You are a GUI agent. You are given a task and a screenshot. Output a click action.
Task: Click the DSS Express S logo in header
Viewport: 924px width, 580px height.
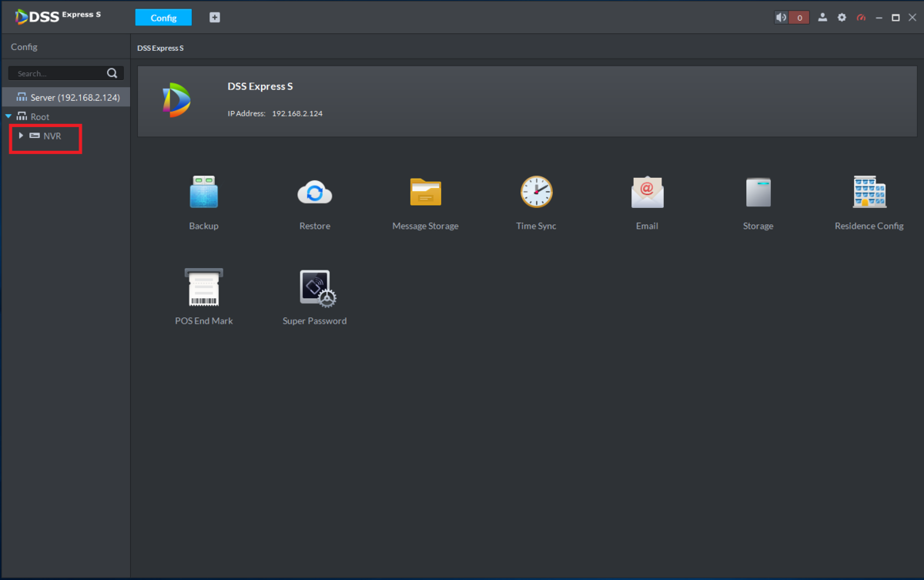(59, 16)
